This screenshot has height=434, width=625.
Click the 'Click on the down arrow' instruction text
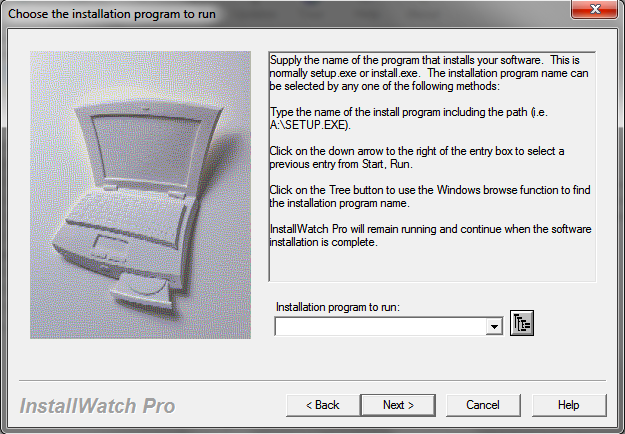coord(431,156)
